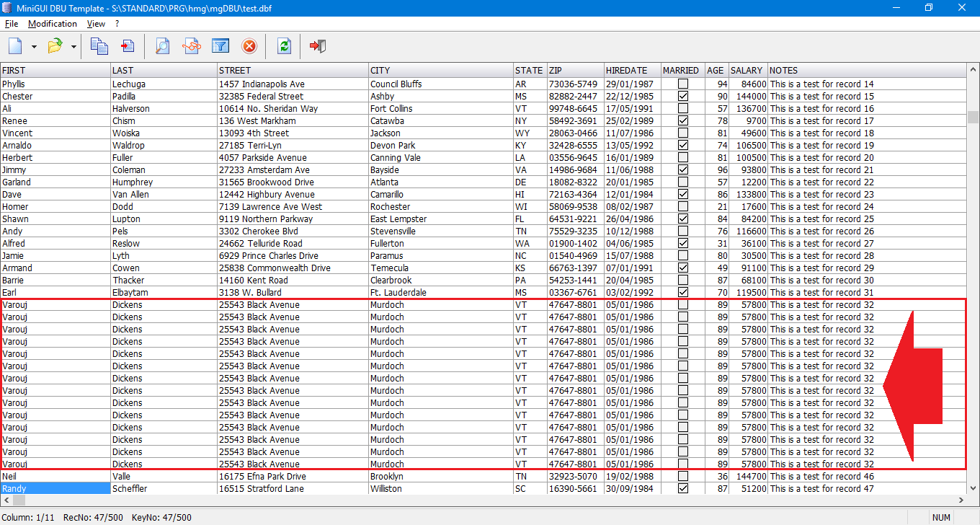Viewport: 980px width, 525px height.
Task: Click the horizontal scrollbar right arrow
Action: (961, 500)
